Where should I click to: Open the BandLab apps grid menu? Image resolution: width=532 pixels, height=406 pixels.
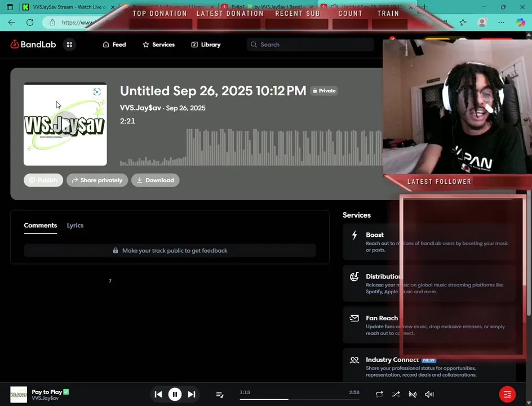click(x=69, y=45)
